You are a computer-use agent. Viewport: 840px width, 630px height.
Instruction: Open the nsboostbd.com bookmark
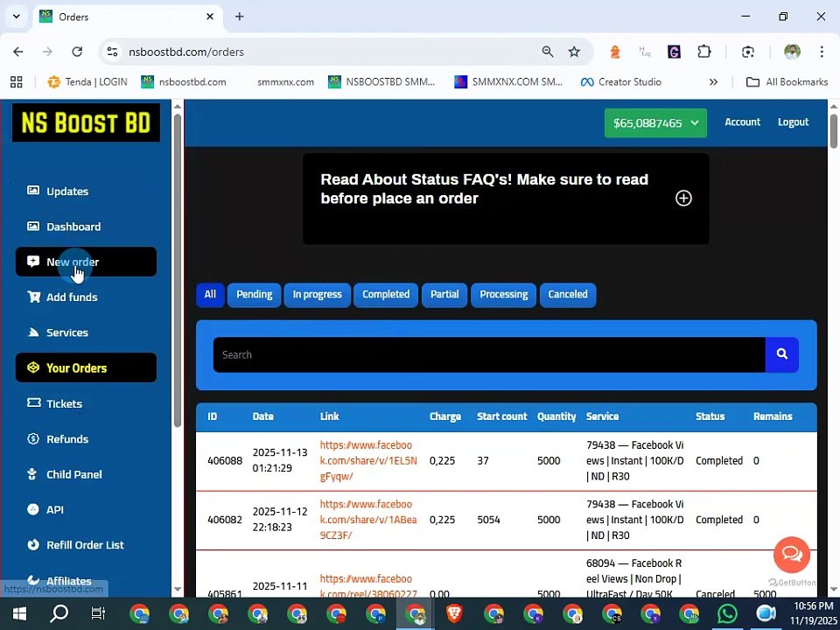184,82
